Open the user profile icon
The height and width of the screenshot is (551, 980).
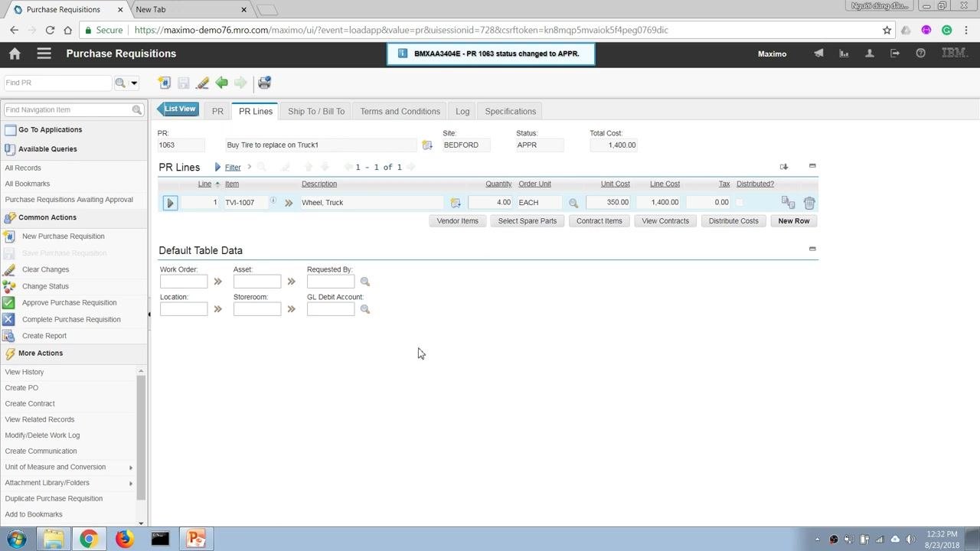coord(870,54)
